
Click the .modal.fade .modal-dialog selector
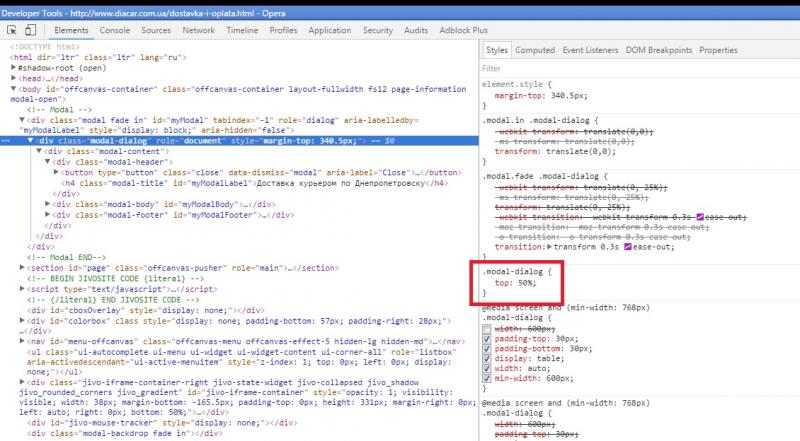coord(540,176)
